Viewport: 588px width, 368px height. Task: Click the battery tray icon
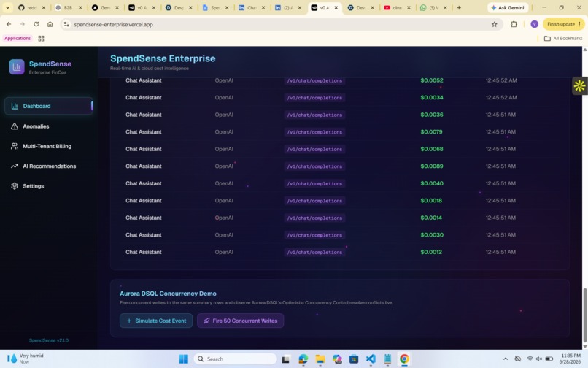pos(549,359)
